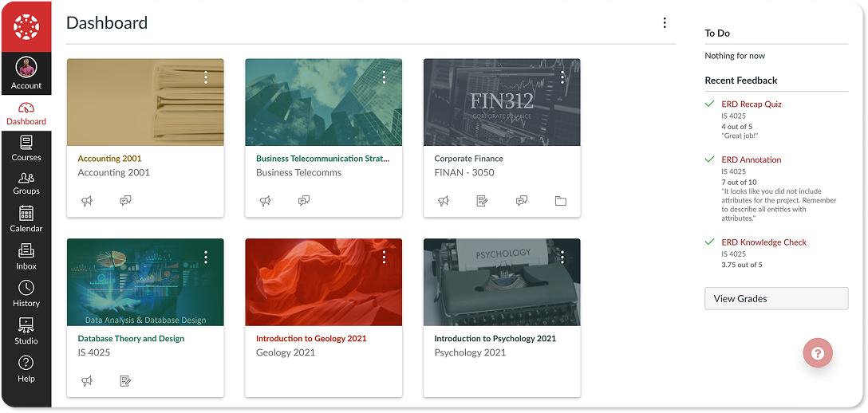Open the Help menu in sidebar
This screenshot has width=868, height=413.
pyautogui.click(x=26, y=369)
